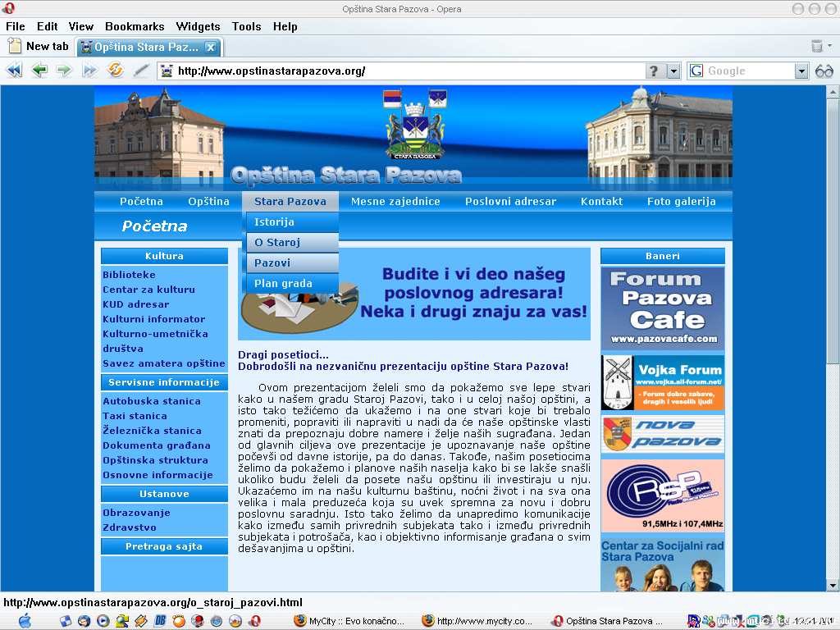Go forward using the Forward arrow

point(64,71)
